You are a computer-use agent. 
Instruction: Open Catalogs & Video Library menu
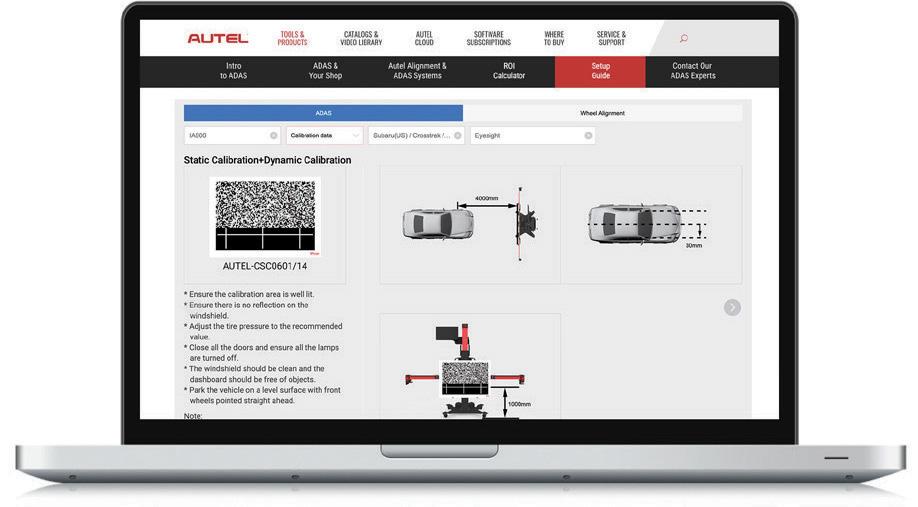coord(361,39)
